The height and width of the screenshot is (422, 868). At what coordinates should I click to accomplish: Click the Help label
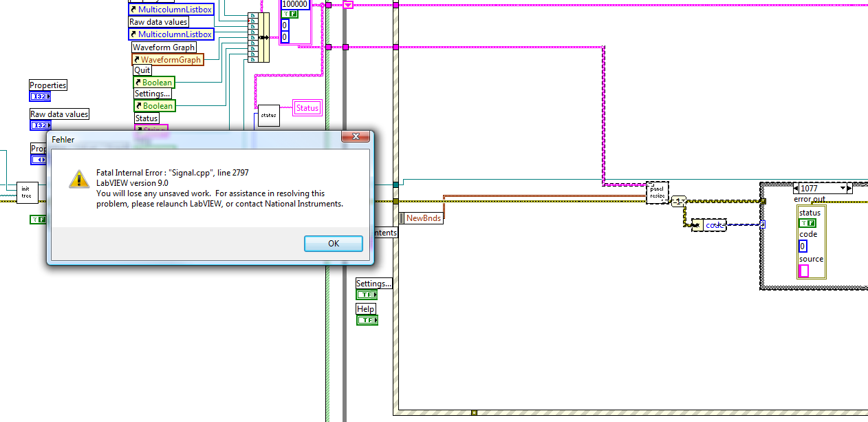pos(366,309)
